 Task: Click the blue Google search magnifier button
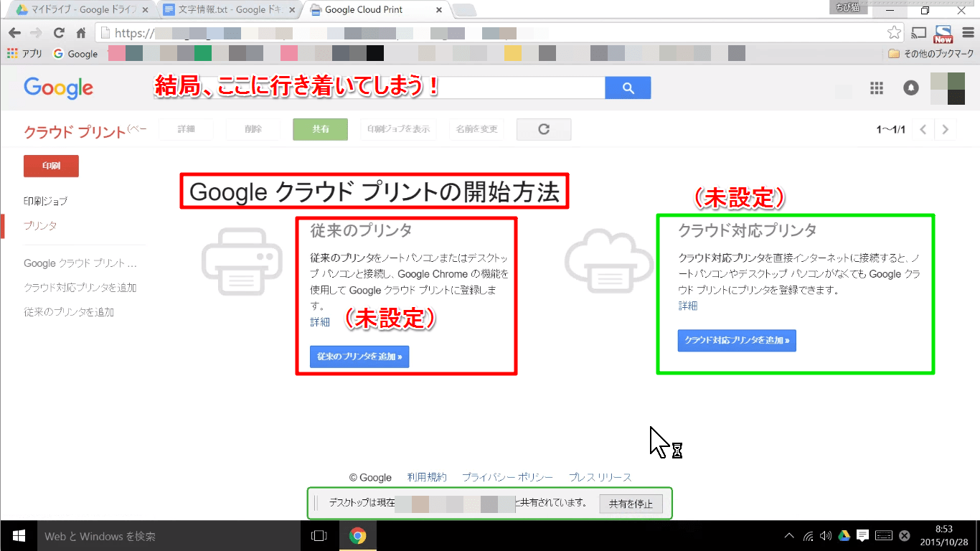click(x=628, y=88)
